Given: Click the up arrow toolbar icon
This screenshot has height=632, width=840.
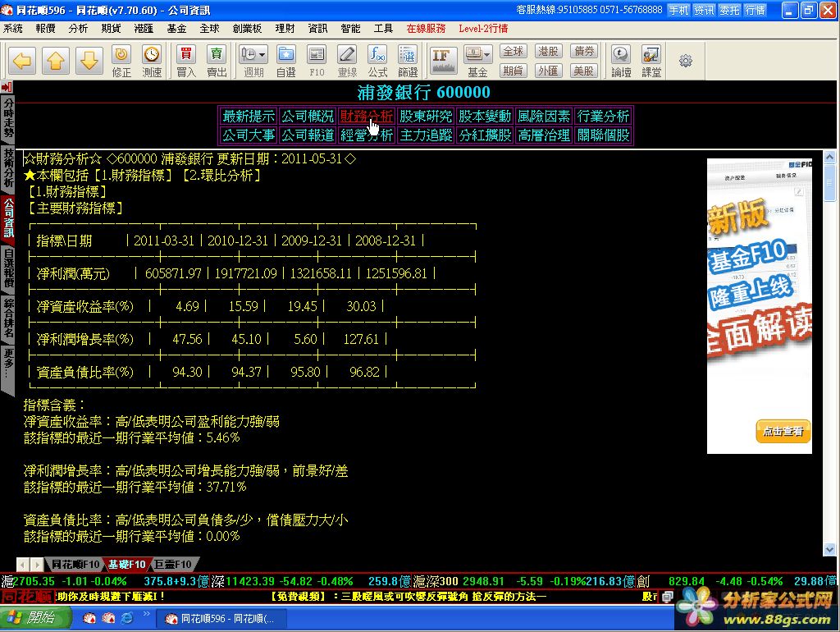Looking at the screenshot, I should pos(56,61).
